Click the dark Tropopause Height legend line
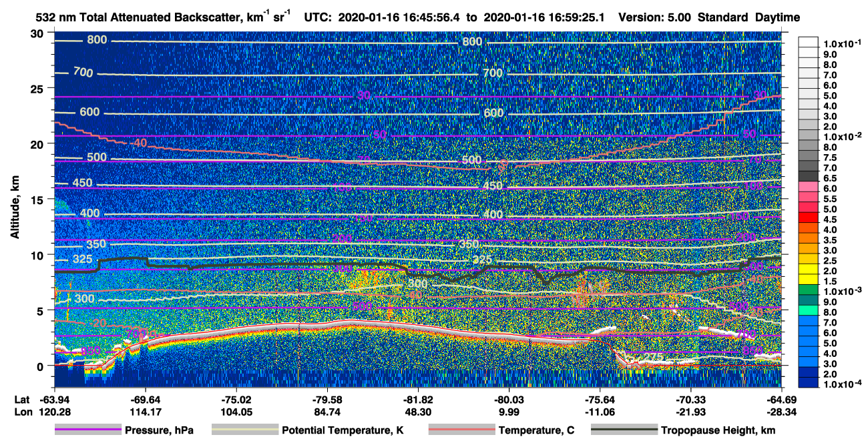The image size is (868, 445). [624, 430]
